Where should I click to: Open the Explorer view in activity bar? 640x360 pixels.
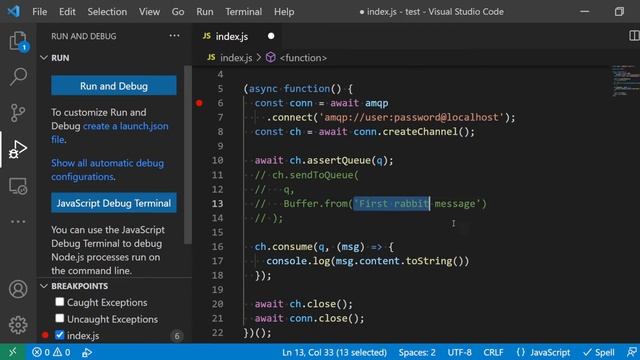point(18,41)
